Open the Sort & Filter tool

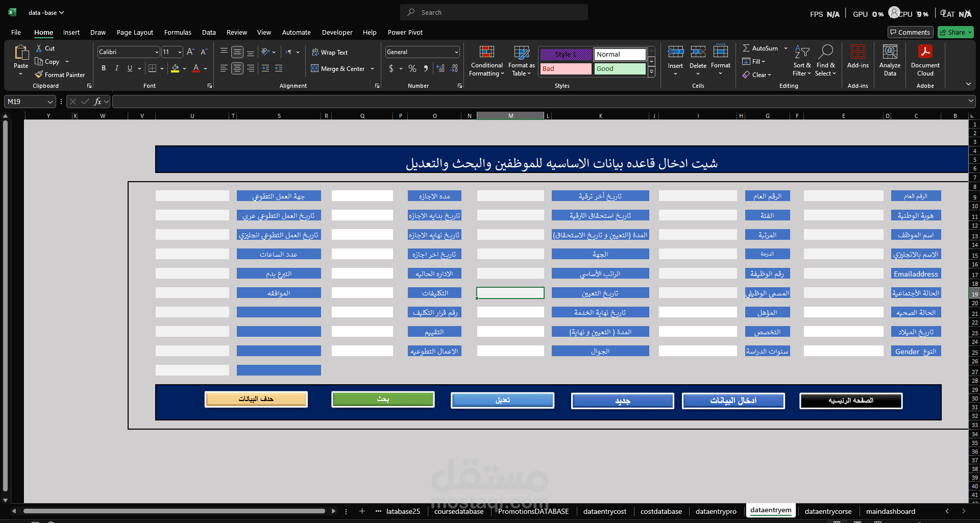pos(802,52)
